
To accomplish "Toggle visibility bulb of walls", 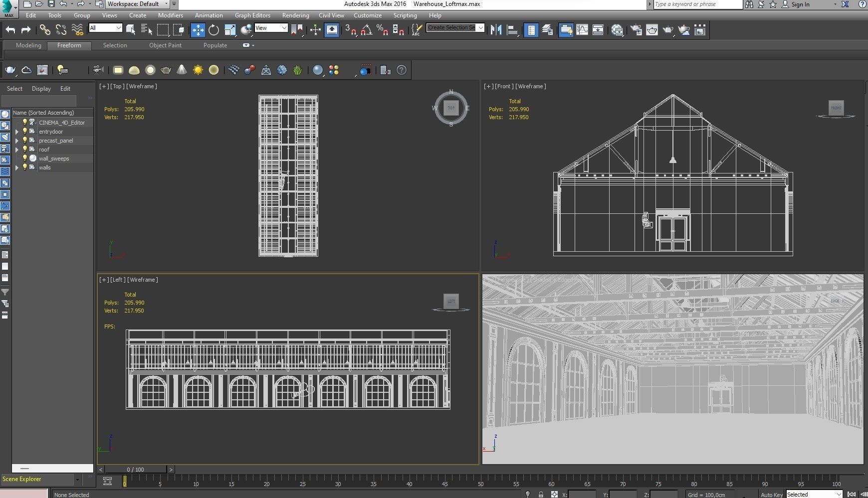I will (x=24, y=167).
